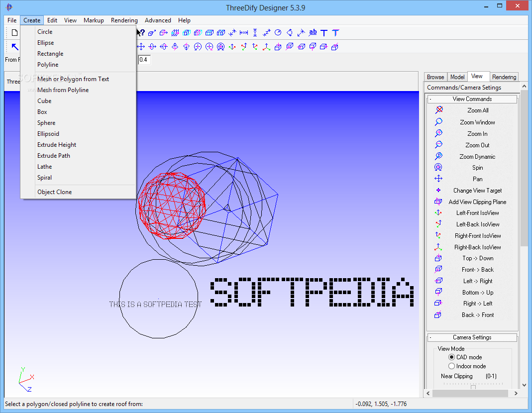Open the Markup menu
This screenshot has width=532, height=413.
[x=94, y=20]
